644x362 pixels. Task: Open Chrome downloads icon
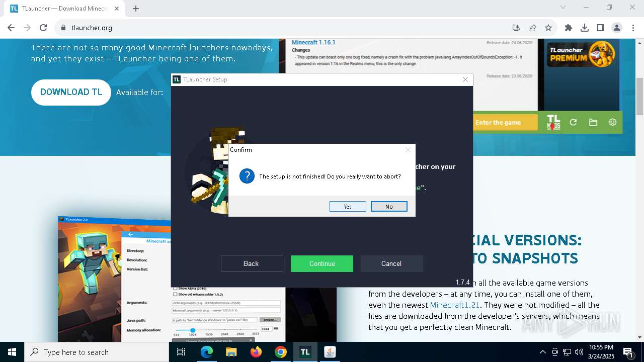(x=585, y=28)
